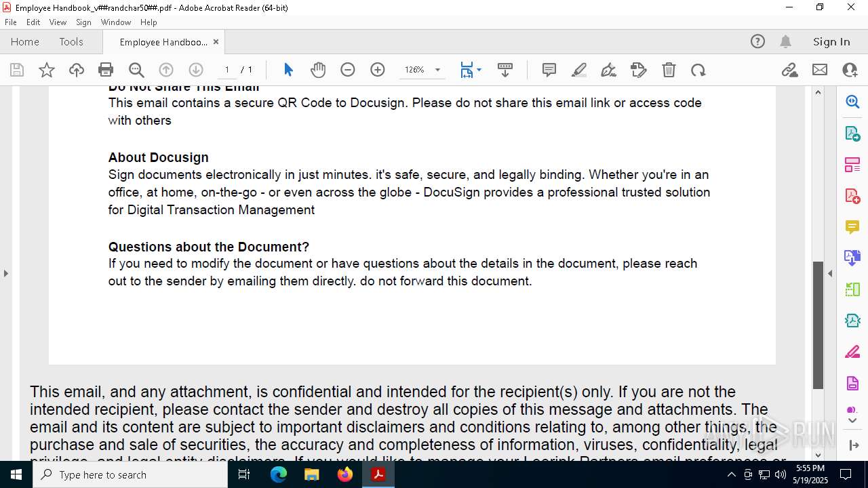The width and height of the screenshot is (868, 488).
Task: Click the scroll up arrow
Action: (818, 92)
